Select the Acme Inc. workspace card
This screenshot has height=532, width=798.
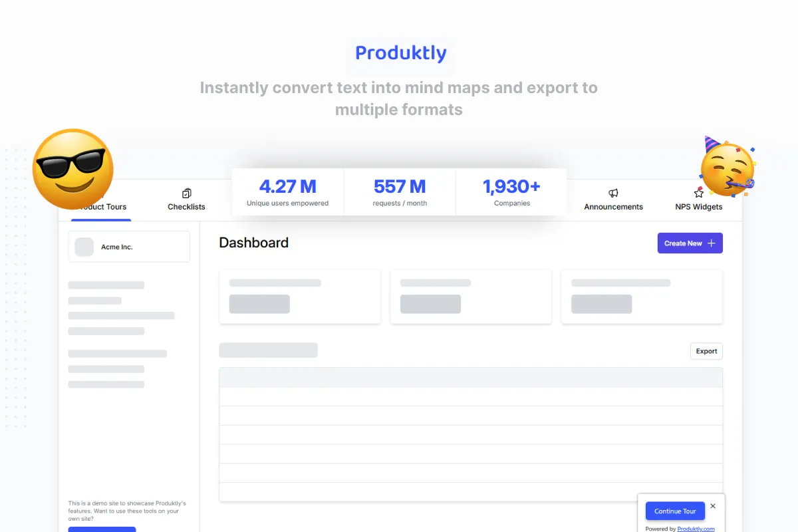[x=129, y=247]
